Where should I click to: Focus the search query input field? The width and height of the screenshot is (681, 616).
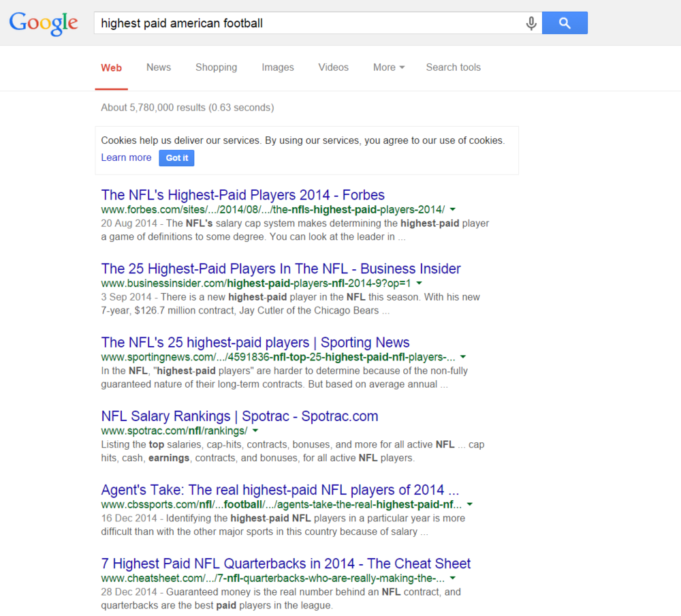click(318, 23)
